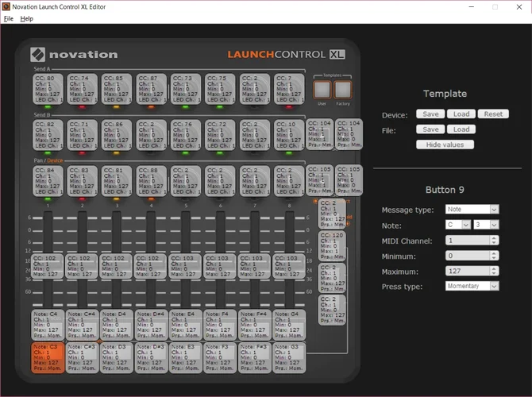The height and width of the screenshot is (397, 532).
Task: Open the Press type dropdown
Action: point(472,286)
